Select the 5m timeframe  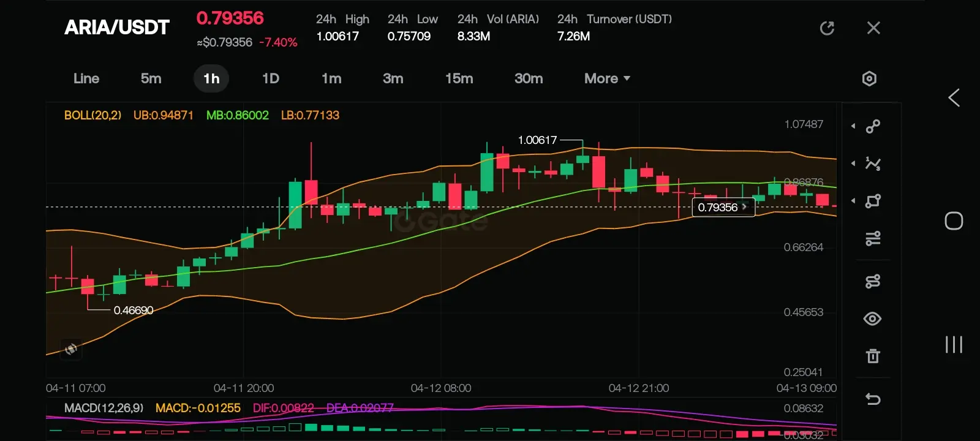(x=151, y=78)
